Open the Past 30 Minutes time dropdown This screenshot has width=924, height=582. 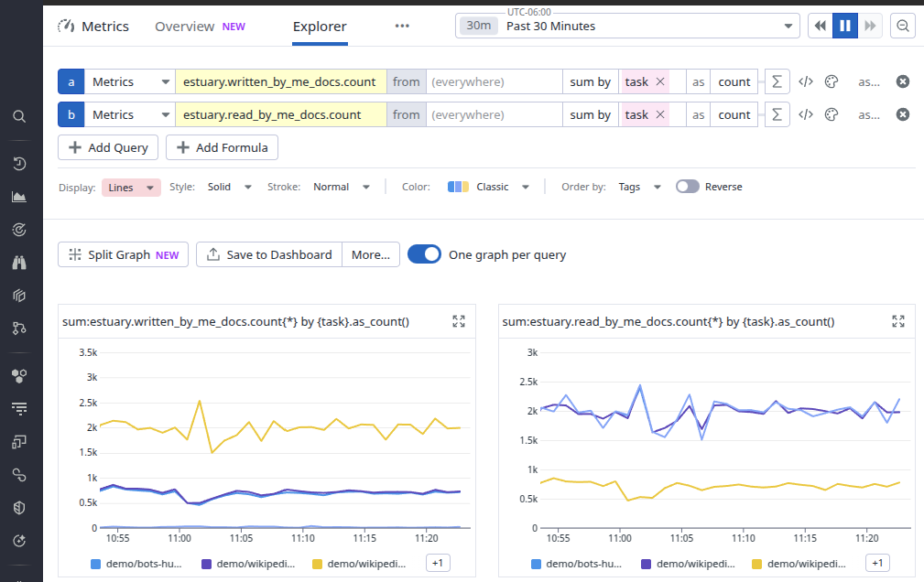tap(627, 26)
